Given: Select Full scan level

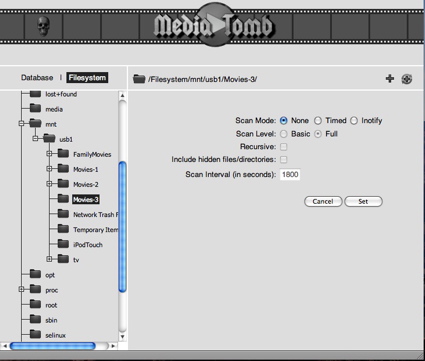Looking at the screenshot, I should point(318,134).
